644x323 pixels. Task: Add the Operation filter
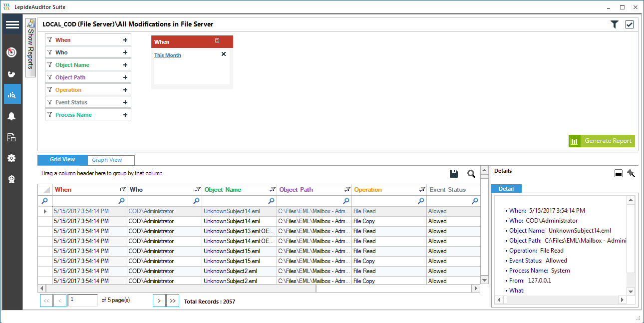coord(125,90)
